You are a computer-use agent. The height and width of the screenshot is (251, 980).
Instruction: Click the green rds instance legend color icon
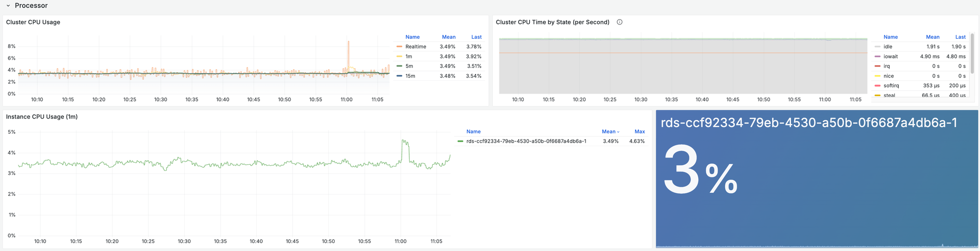click(x=460, y=141)
